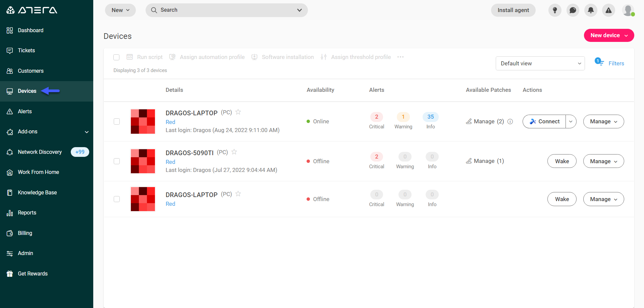Screen dimensions: 644x308
Task: Open more actions ellipsis in toolbar
Action: pyautogui.click(x=400, y=57)
